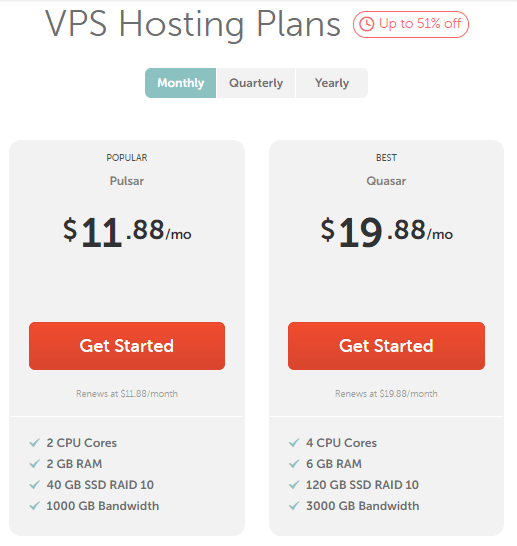Screen dimensions: 517x546
Task: Switch to Quarterly billing
Action: click(x=256, y=83)
